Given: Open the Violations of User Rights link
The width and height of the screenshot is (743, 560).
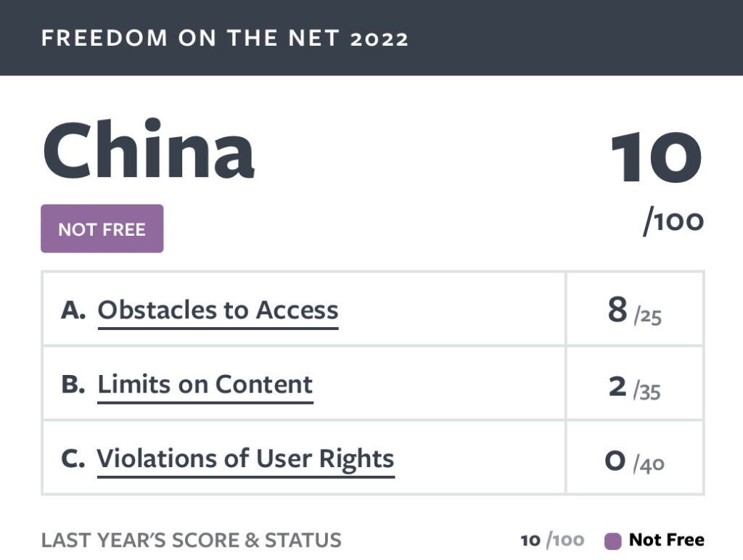Looking at the screenshot, I should (245, 458).
